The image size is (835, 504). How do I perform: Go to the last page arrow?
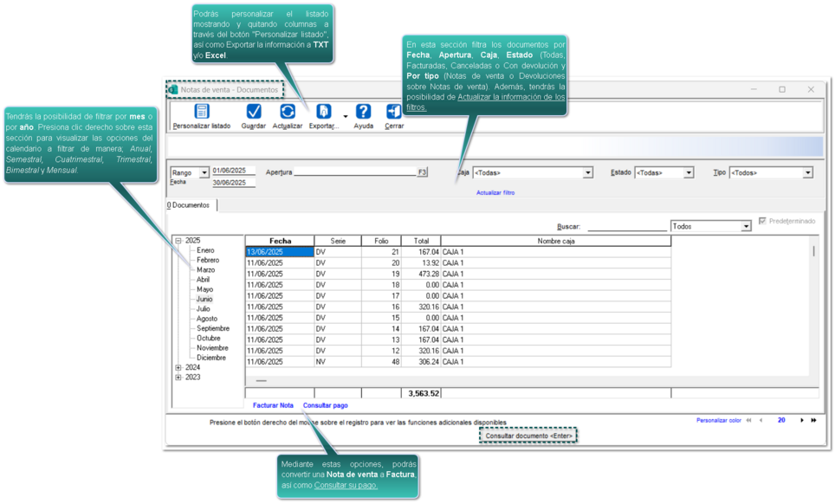pos(813,421)
